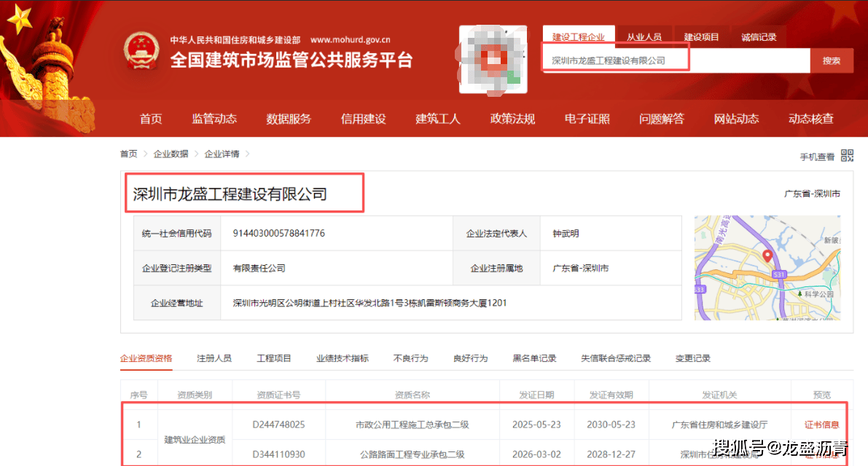Click the 发证有效期 column header
Image resolution: width=868 pixels, height=466 pixels.
coord(611,395)
